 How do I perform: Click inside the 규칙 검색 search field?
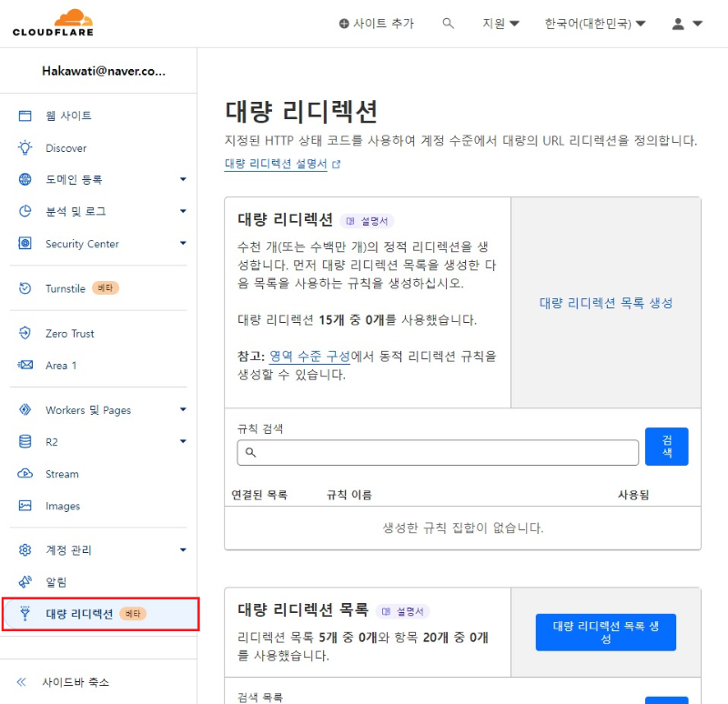(437, 451)
